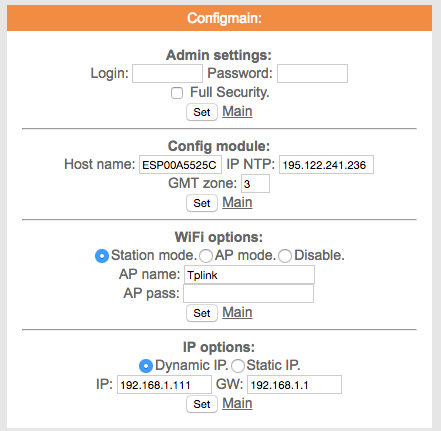Click the AP pass field
Image resolution: width=441 pixels, height=431 pixels.
pyautogui.click(x=249, y=293)
